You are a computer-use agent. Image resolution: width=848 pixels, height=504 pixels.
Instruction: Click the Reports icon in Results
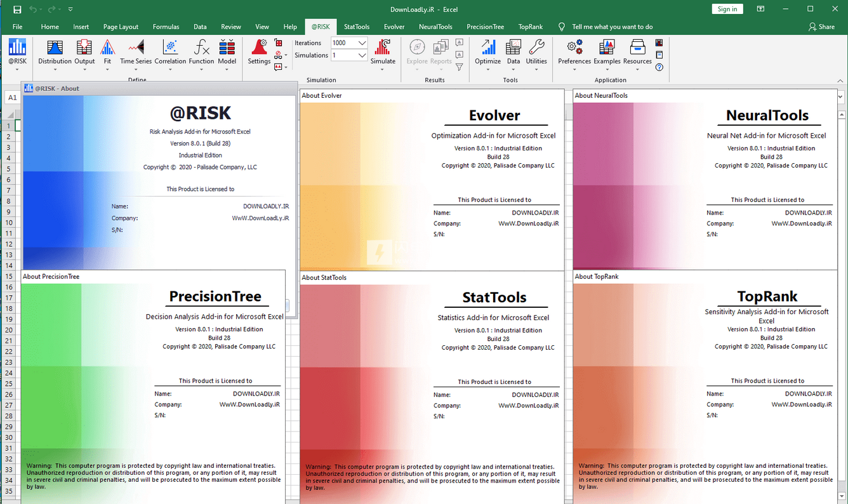(x=441, y=48)
